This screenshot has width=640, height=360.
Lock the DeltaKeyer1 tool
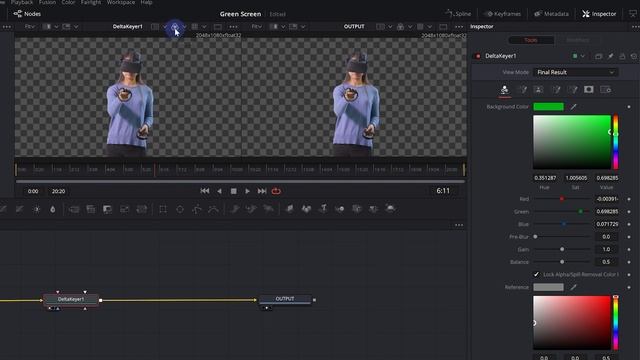[x=622, y=56]
